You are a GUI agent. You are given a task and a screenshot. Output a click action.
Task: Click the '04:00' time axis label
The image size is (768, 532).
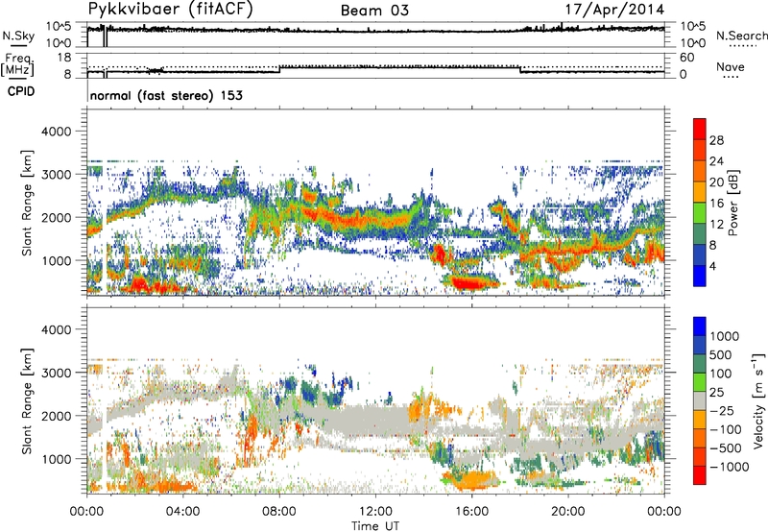coord(182,512)
